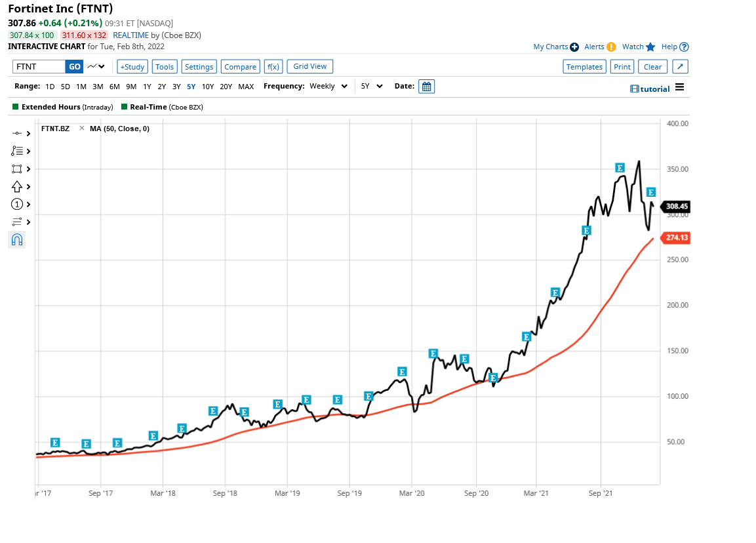Expand the adjust lines submenu chevron
This screenshot has width=756, height=543.
(28, 222)
